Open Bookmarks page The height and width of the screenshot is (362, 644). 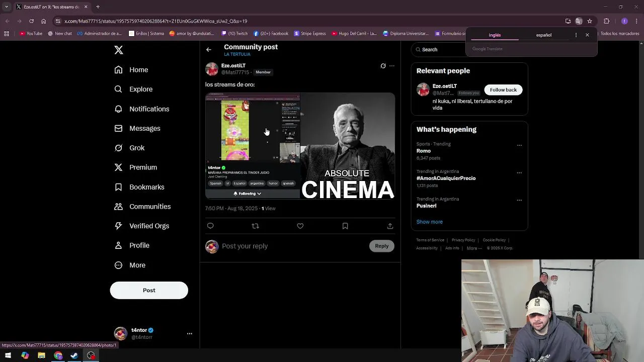[139, 187]
